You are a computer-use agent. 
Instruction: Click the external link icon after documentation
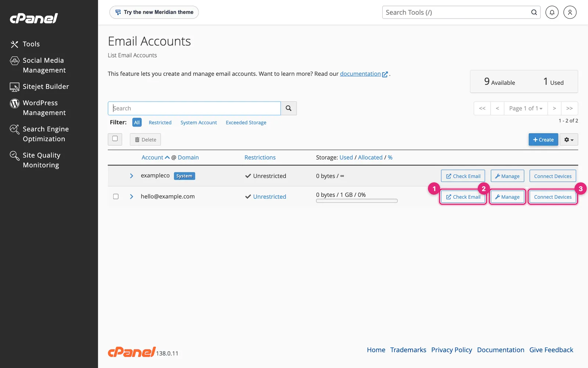(x=385, y=74)
